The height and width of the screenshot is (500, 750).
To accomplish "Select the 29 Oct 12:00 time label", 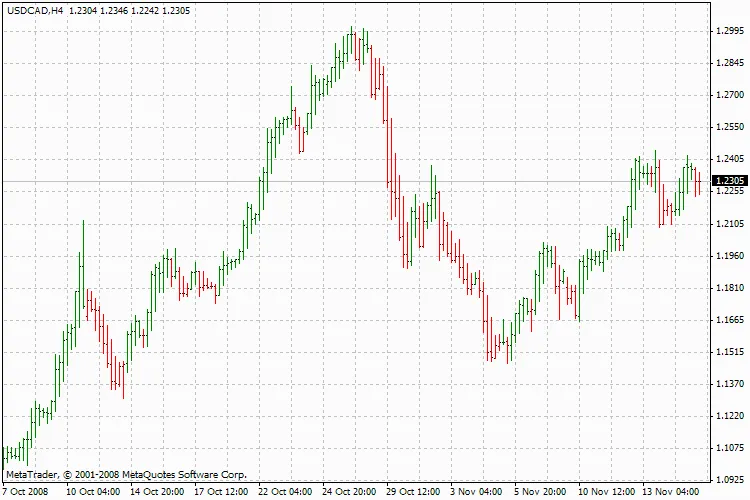I will pyautogui.click(x=413, y=492).
